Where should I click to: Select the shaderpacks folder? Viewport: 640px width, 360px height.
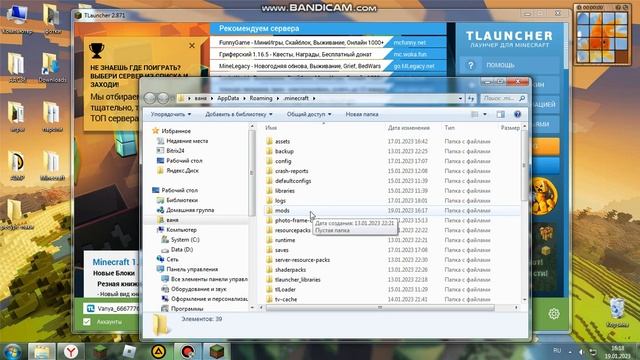tap(290, 270)
